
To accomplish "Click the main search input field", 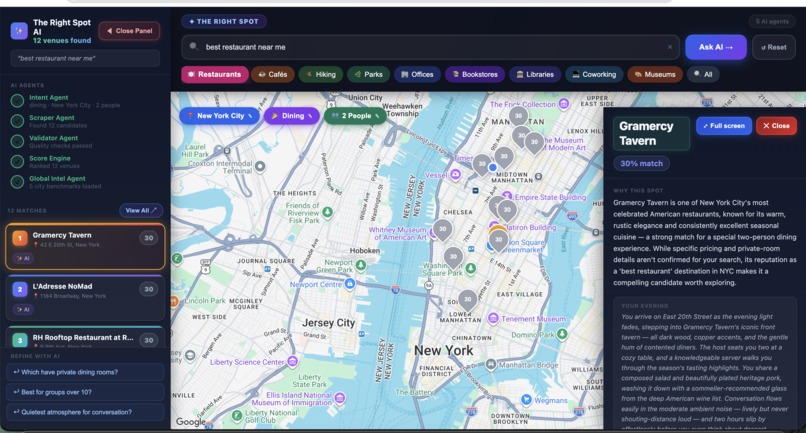I will (x=431, y=47).
